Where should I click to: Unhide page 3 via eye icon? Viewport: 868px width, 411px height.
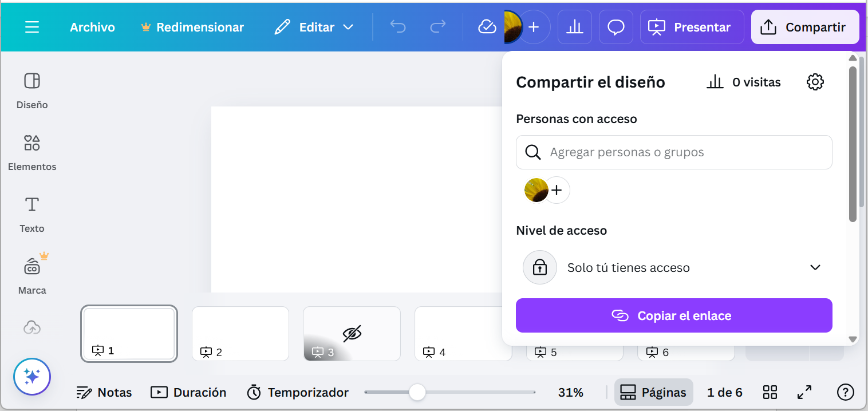(352, 333)
